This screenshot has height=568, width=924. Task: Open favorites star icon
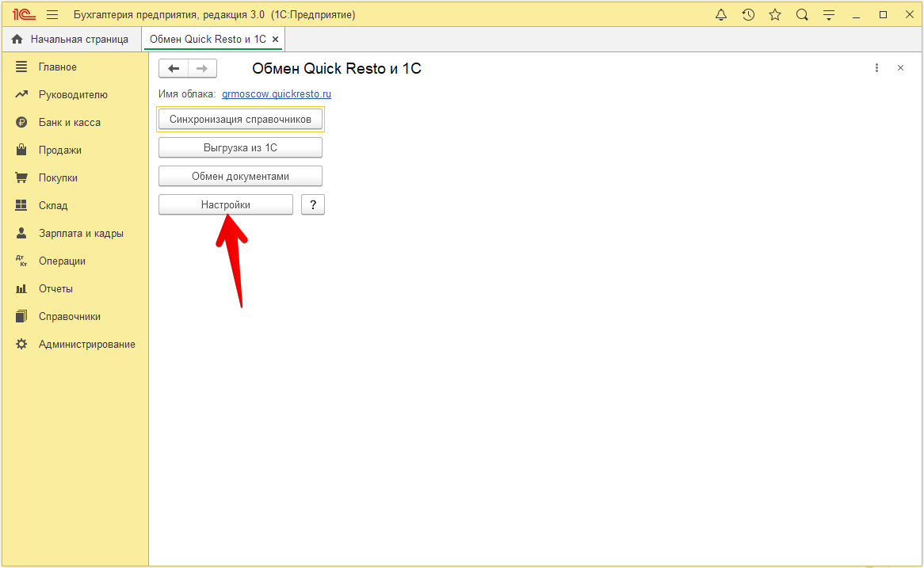[x=775, y=15]
